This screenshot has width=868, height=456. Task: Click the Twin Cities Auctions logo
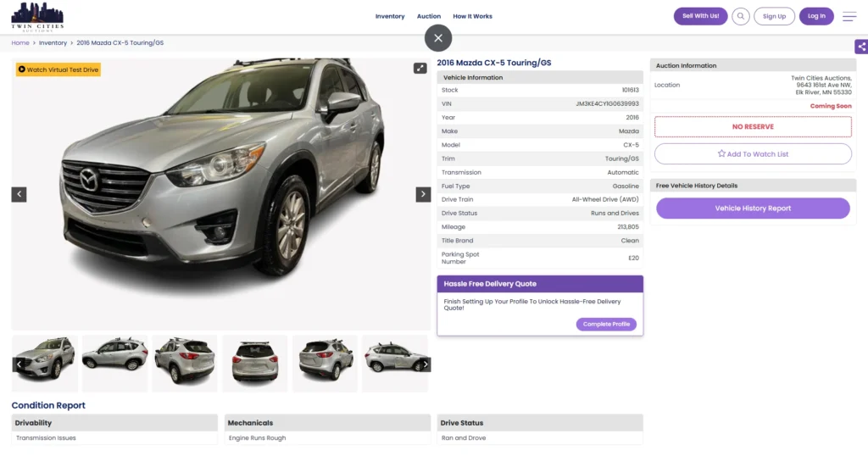click(37, 15)
